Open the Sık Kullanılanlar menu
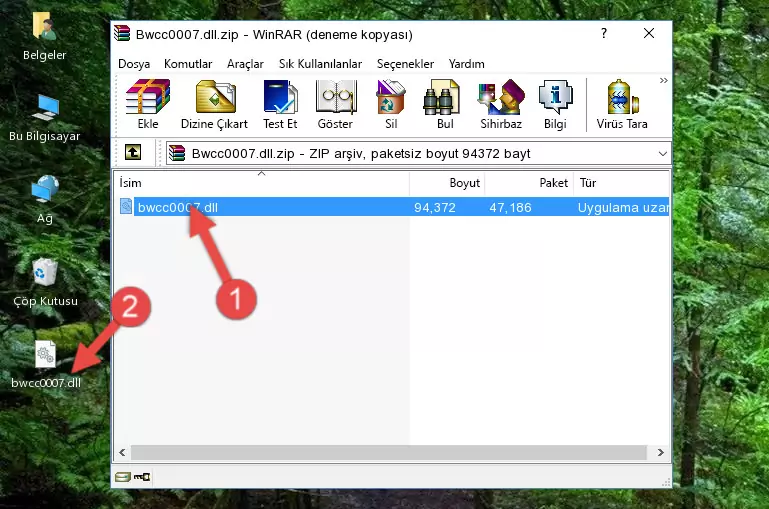 (320, 64)
